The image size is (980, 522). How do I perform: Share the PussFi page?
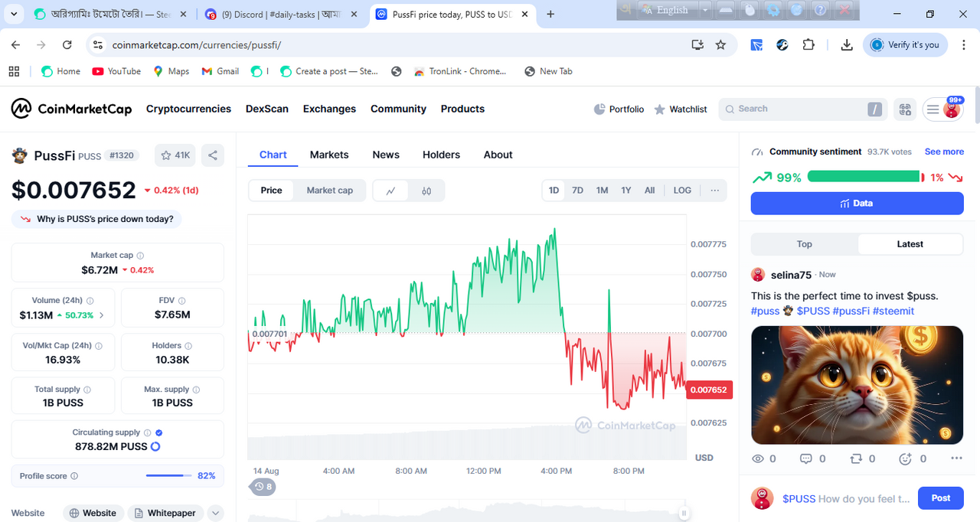[213, 155]
